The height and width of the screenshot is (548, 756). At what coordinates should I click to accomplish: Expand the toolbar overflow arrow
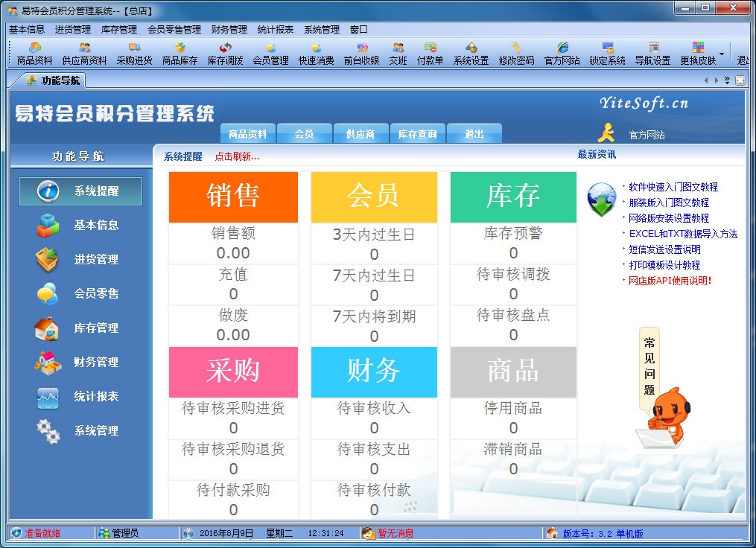tap(722, 54)
